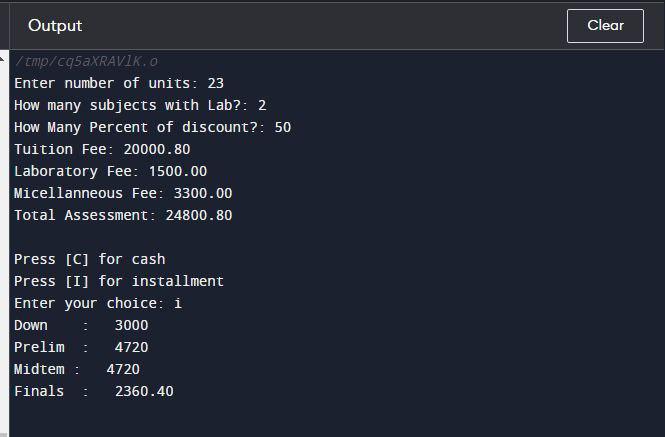Click the 'Total Assessment: 24800.80' line

[123, 216]
